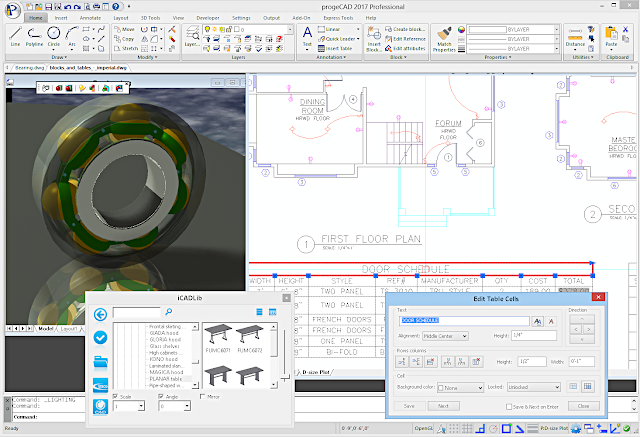The image size is (640, 437).
Task: Click the Stretch tool in Modify
Action: pyautogui.click(x=126, y=48)
